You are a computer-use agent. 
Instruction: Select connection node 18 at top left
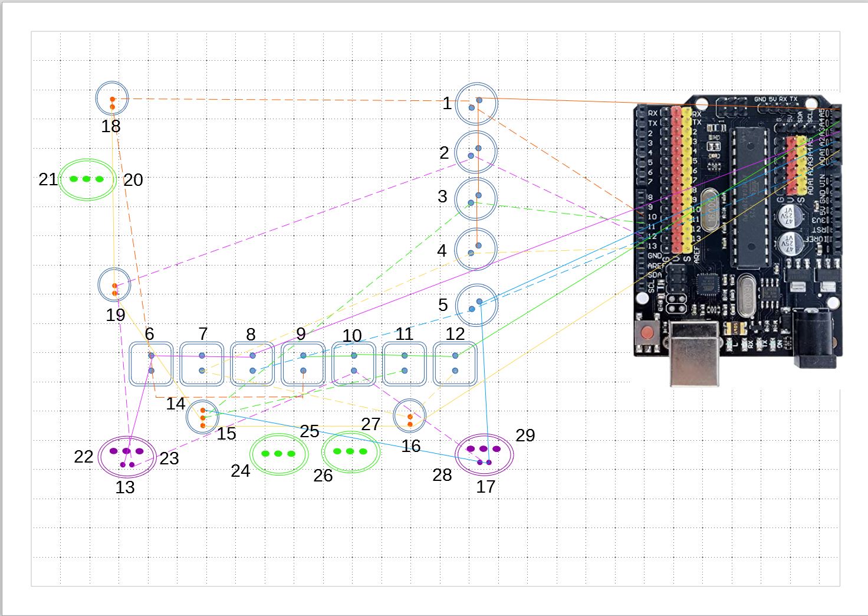112,99
